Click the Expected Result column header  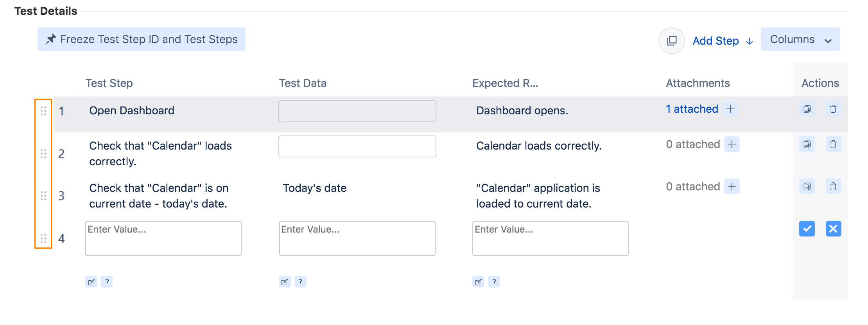[505, 83]
